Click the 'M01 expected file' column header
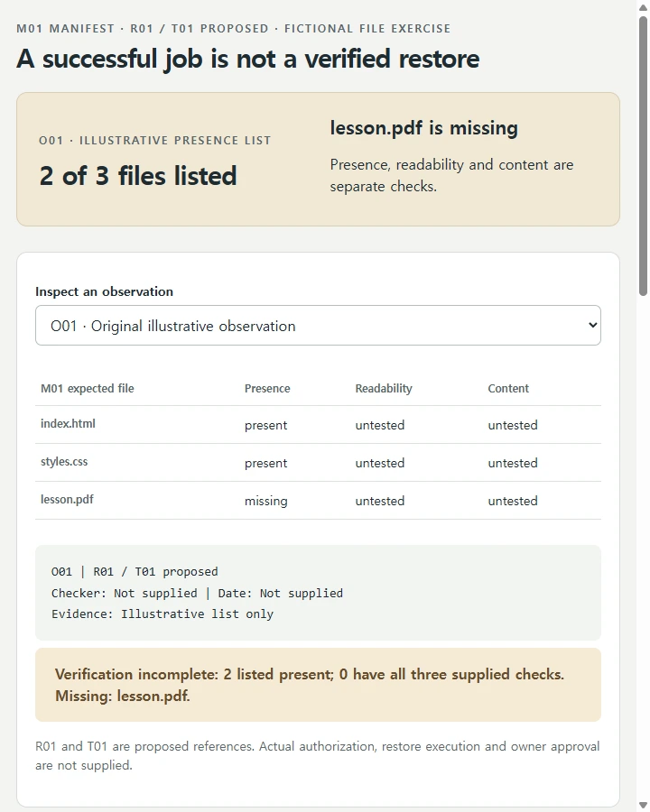Screen dimensions: 650x812 (87, 388)
